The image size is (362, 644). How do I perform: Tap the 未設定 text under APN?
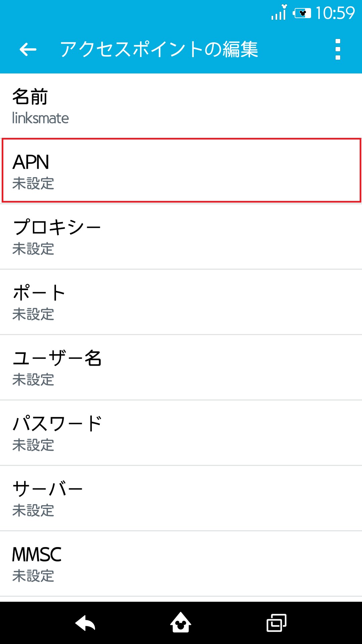[34, 184]
